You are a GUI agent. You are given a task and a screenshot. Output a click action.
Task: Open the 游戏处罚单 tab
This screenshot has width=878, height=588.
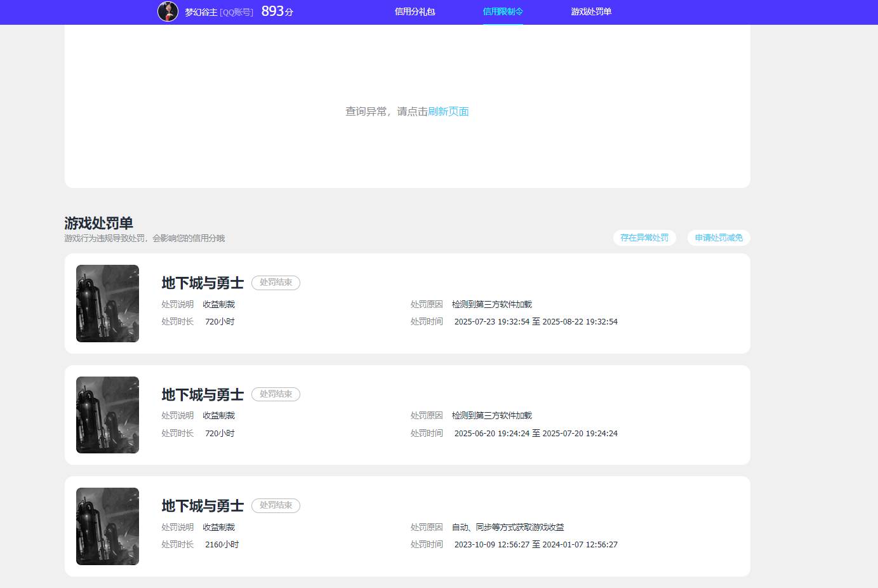coord(590,11)
